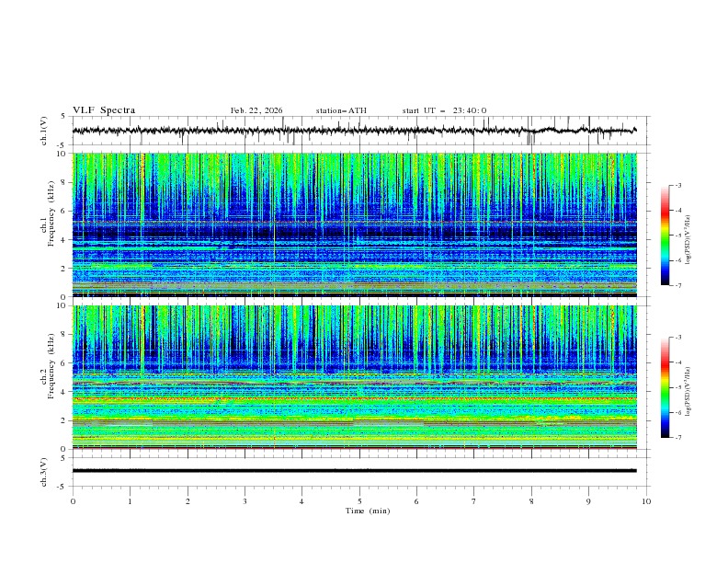Click the log(PSD) label beside ch.1 color bar

[688, 240]
